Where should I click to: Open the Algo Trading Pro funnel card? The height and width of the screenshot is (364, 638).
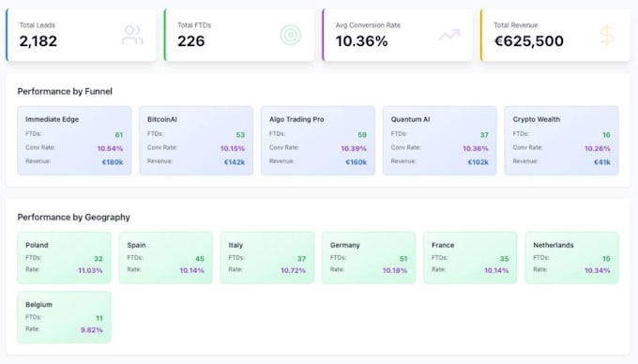coord(318,141)
